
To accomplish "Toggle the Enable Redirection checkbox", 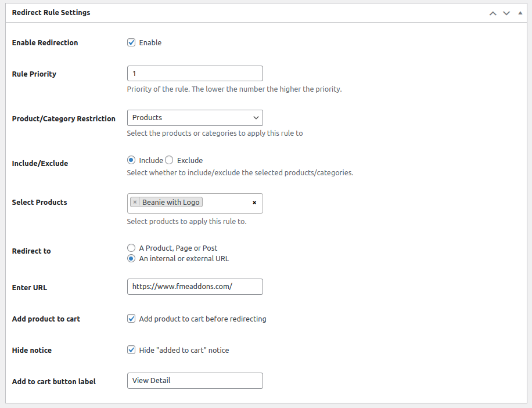I will pos(131,42).
